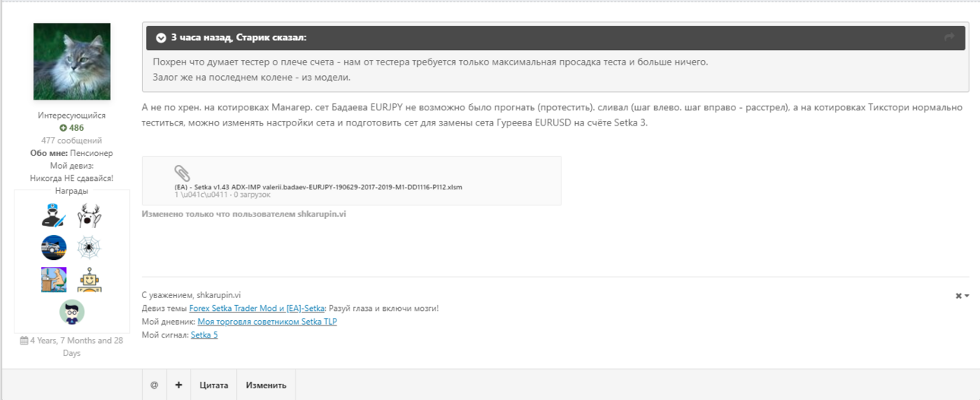Collapse the quote from Старик using chevron

(x=161, y=37)
